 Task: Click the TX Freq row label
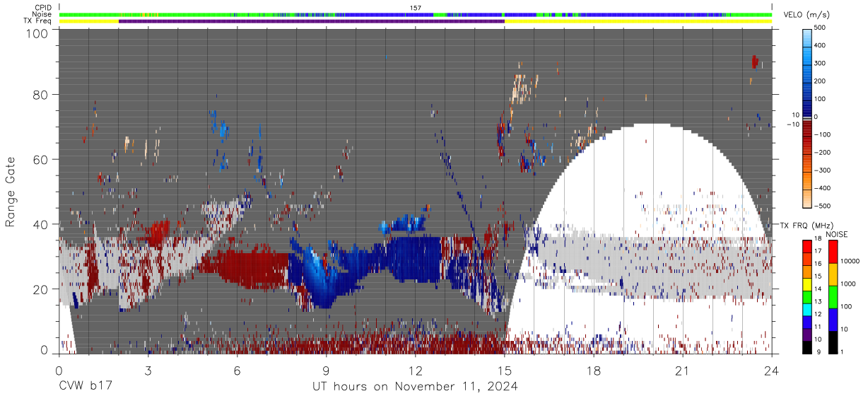[37, 21]
